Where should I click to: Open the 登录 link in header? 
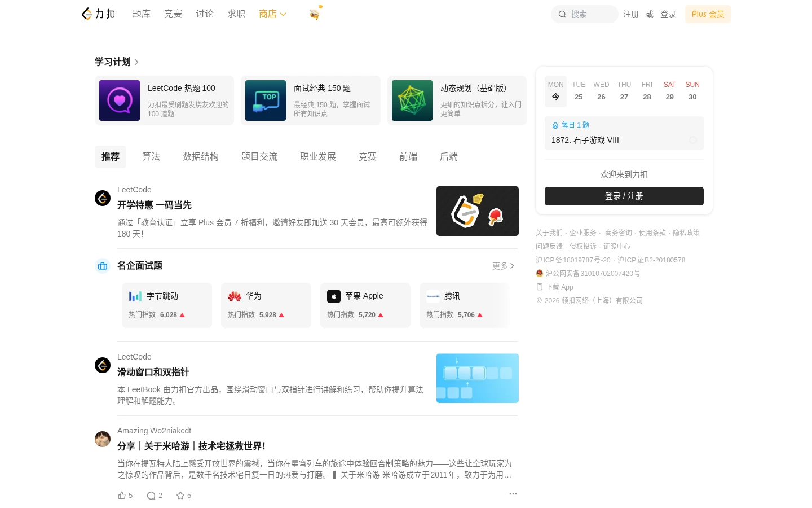pyautogui.click(x=668, y=14)
